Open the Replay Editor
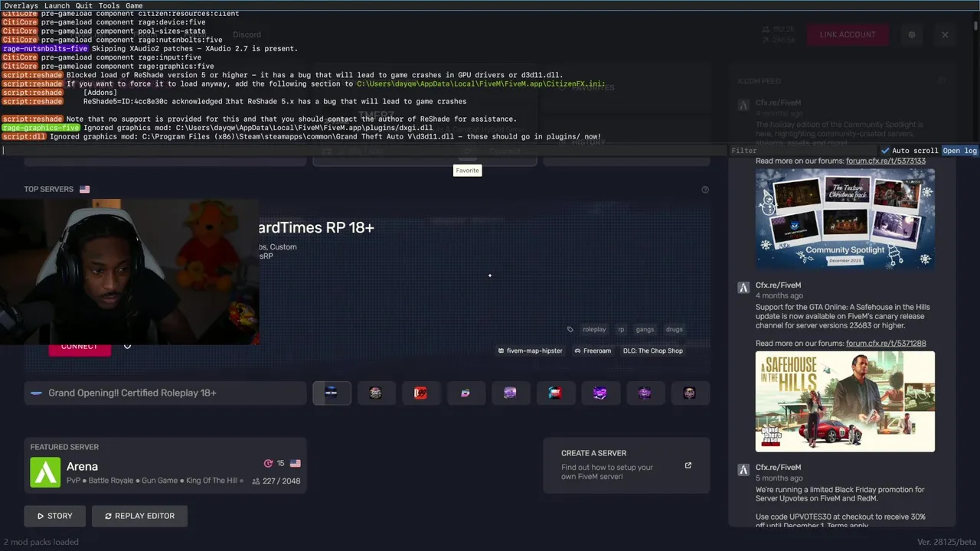Viewport: 980px width, 551px height. tap(139, 516)
